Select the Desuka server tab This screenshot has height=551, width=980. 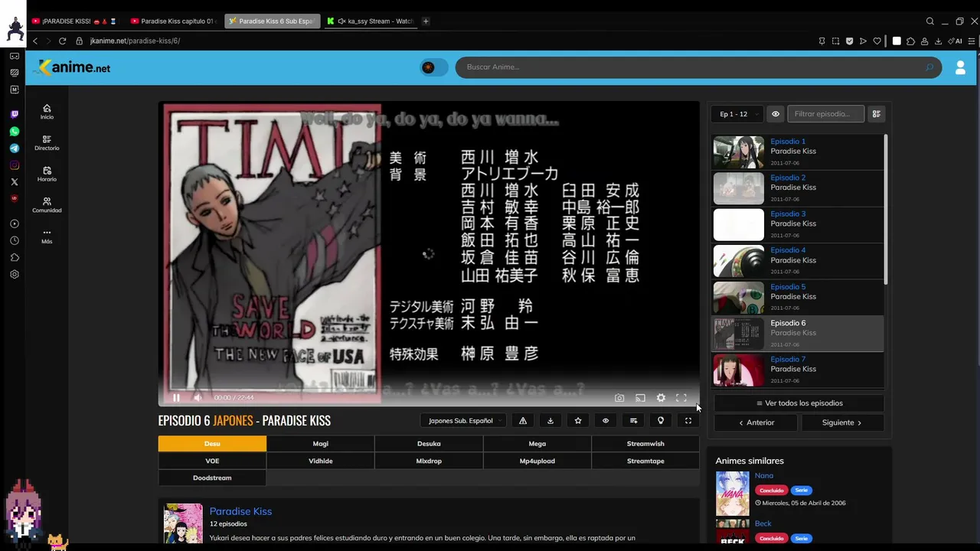click(x=429, y=444)
